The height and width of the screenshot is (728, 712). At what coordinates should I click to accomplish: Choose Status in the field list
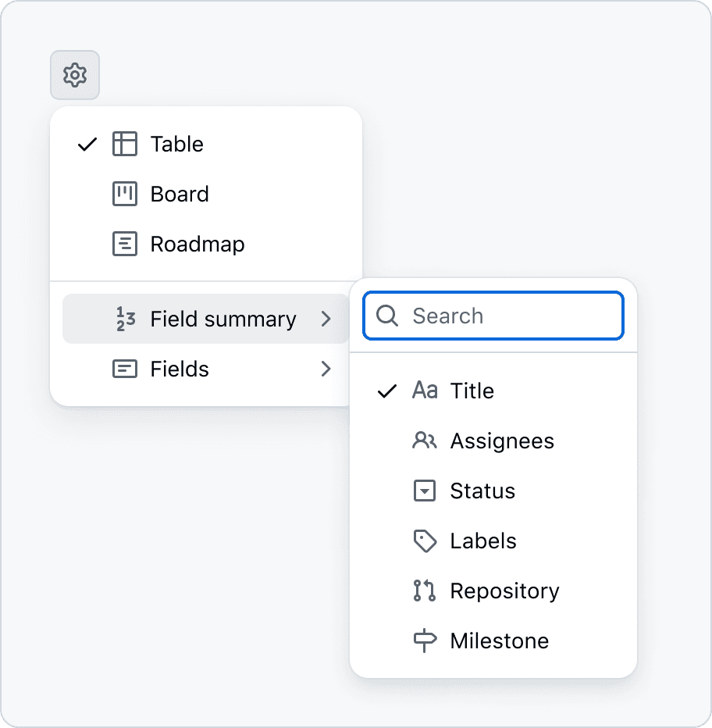point(482,491)
